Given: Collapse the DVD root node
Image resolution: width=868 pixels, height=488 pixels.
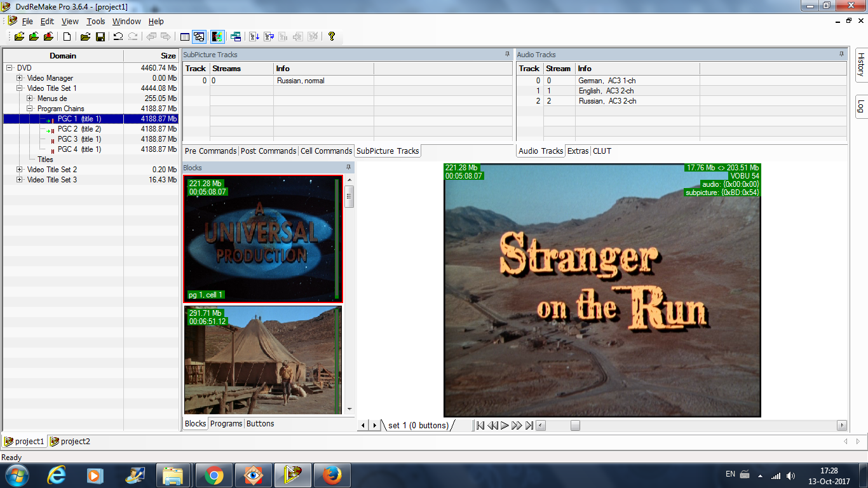Looking at the screenshot, I should click(10, 68).
